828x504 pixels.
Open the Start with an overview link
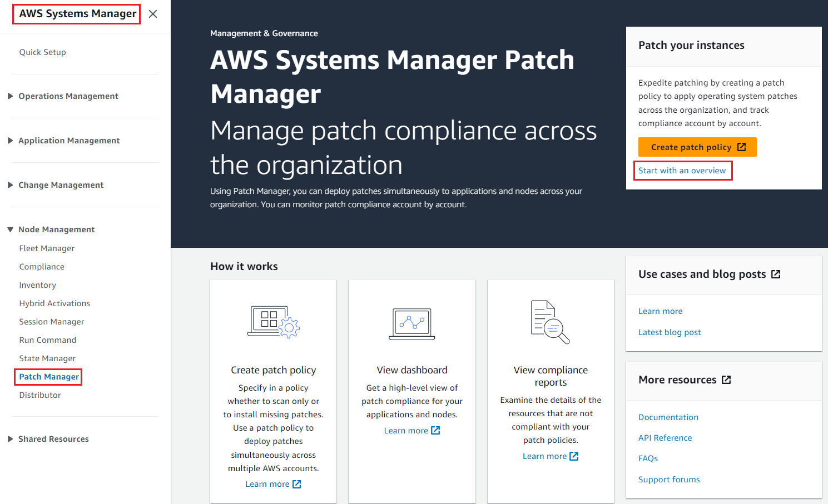tap(682, 171)
